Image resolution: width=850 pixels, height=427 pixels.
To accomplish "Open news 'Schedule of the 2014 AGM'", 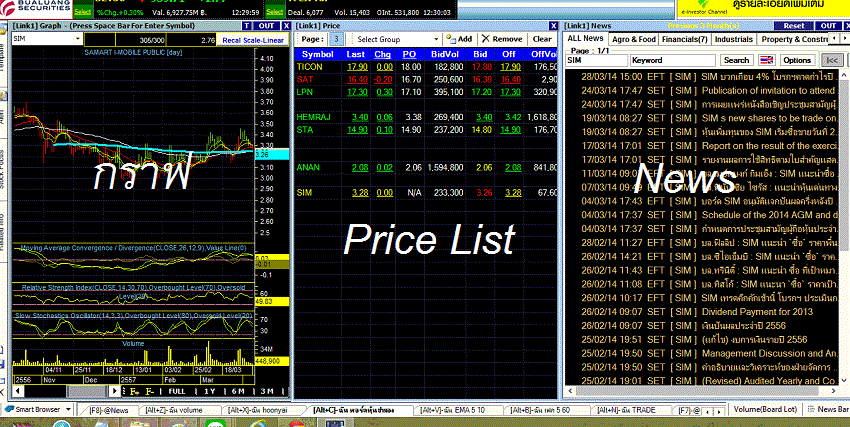I will 768,215.
